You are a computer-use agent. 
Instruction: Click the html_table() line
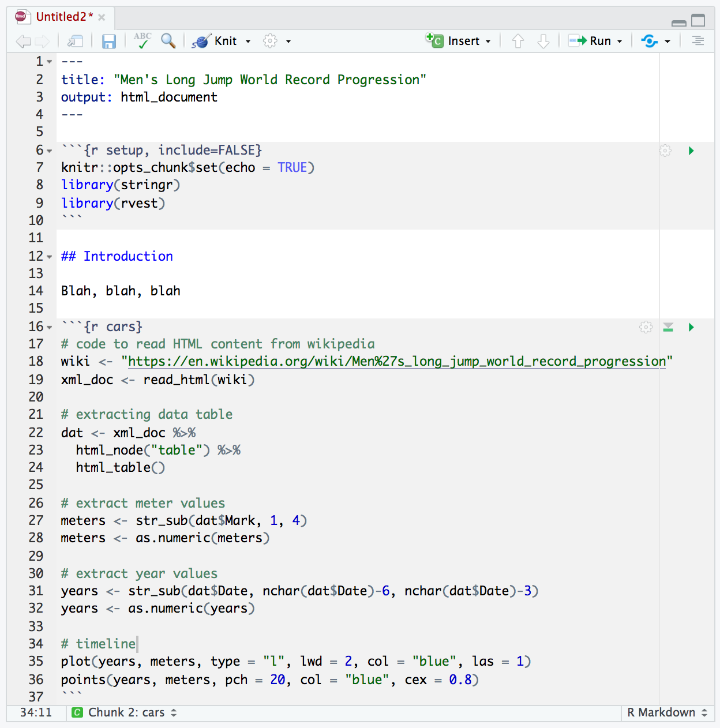pos(120,467)
